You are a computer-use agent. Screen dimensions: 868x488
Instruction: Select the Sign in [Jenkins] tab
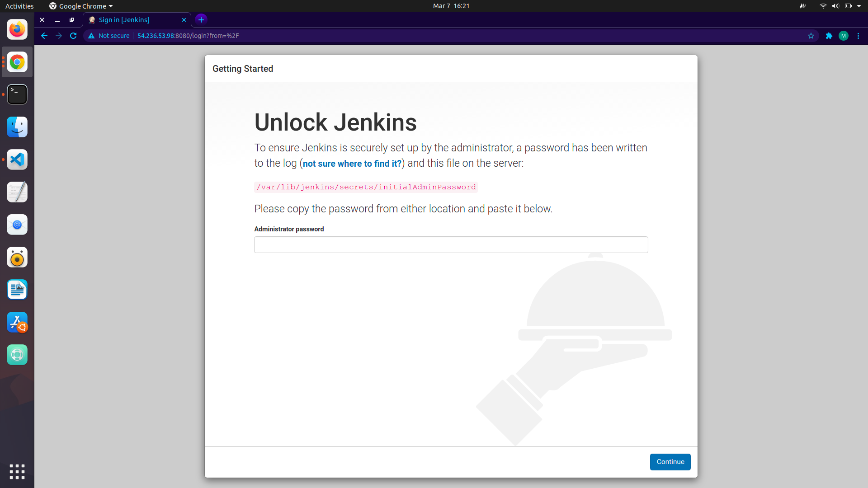pos(137,20)
